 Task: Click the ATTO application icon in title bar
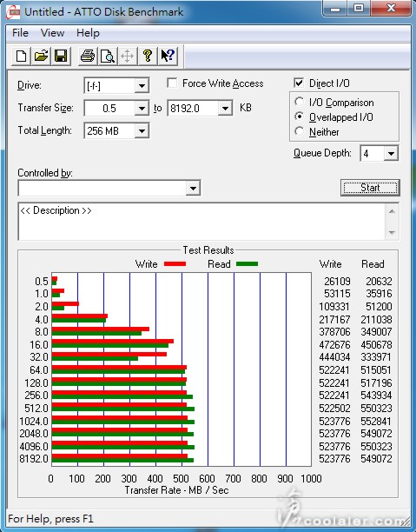tap(13, 13)
